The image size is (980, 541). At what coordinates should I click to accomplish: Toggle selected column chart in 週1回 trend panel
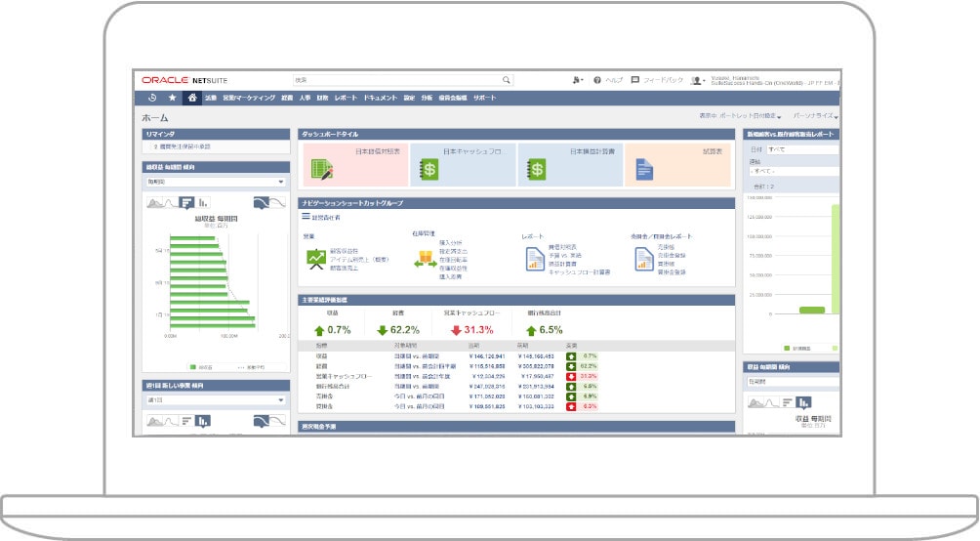(x=202, y=421)
